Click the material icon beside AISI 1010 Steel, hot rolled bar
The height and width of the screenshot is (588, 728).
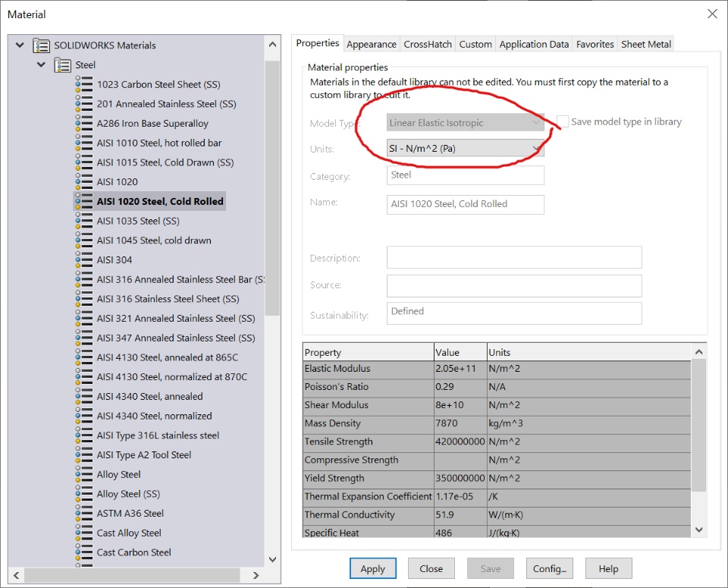pyautogui.click(x=84, y=143)
